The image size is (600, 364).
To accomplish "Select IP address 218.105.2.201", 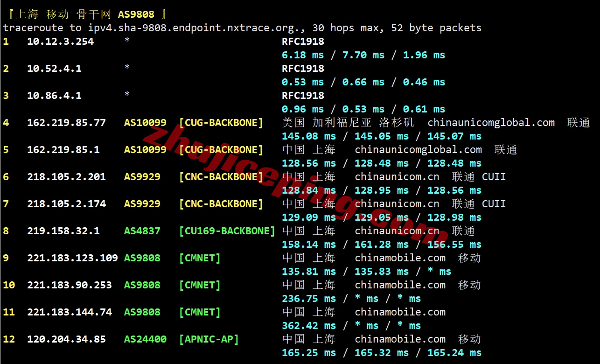I will pyautogui.click(x=66, y=177).
